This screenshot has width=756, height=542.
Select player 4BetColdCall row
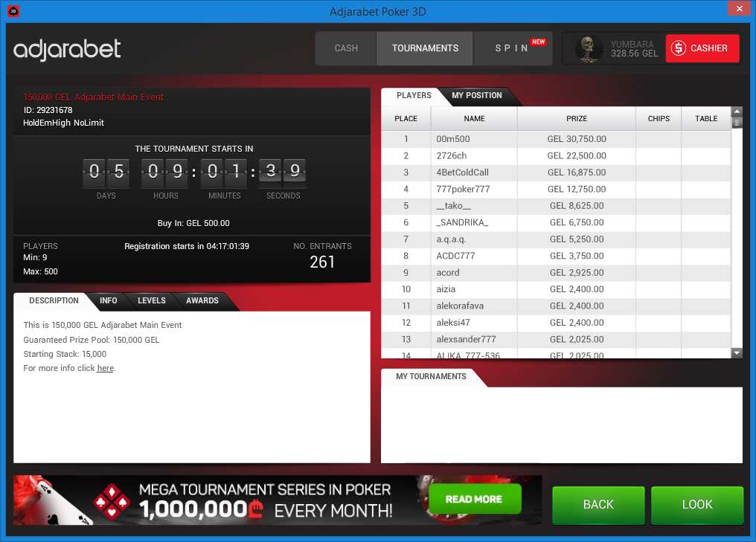[556, 172]
